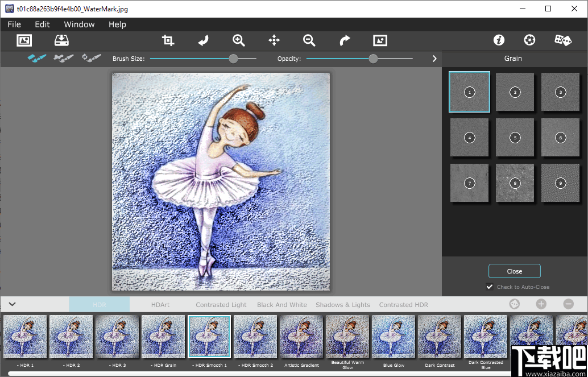The image size is (588, 377).
Task: Expand the options with the right chevron arrow
Action: pyautogui.click(x=434, y=58)
